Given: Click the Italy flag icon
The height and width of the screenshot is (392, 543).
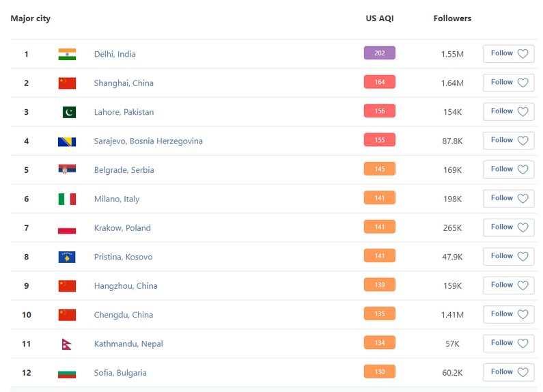Looking at the screenshot, I should tap(67, 199).
